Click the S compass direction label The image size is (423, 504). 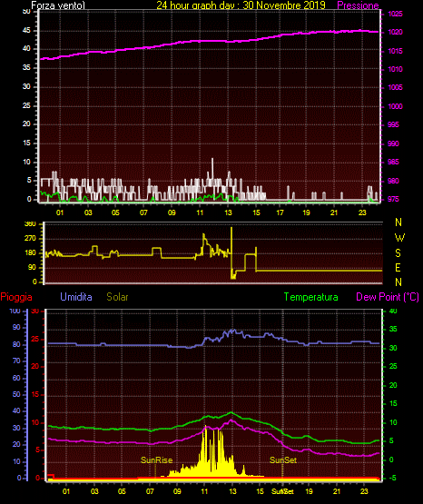click(x=398, y=253)
